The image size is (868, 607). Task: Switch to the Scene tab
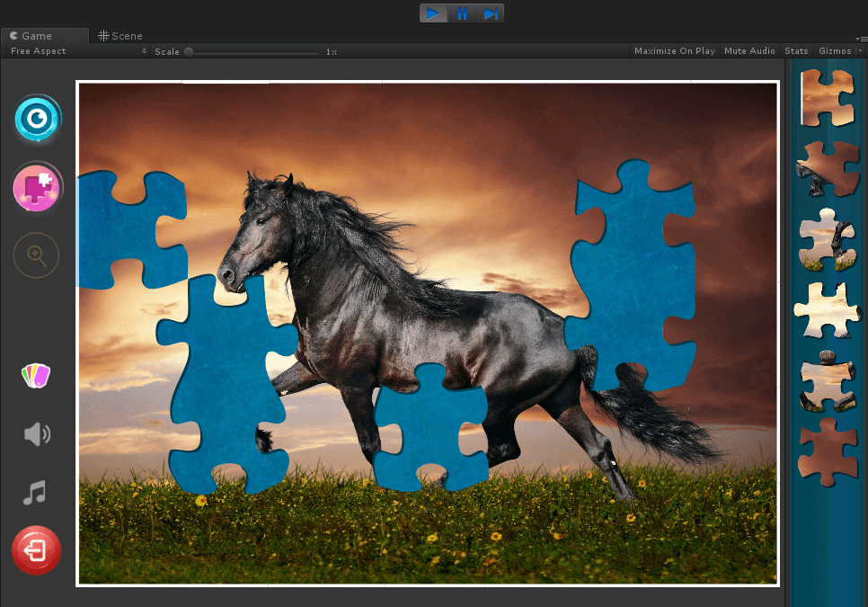coord(120,35)
